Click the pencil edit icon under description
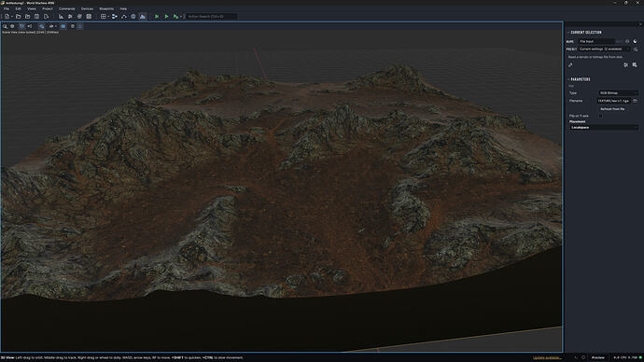The width and height of the screenshot is (644, 362). (x=570, y=65)
